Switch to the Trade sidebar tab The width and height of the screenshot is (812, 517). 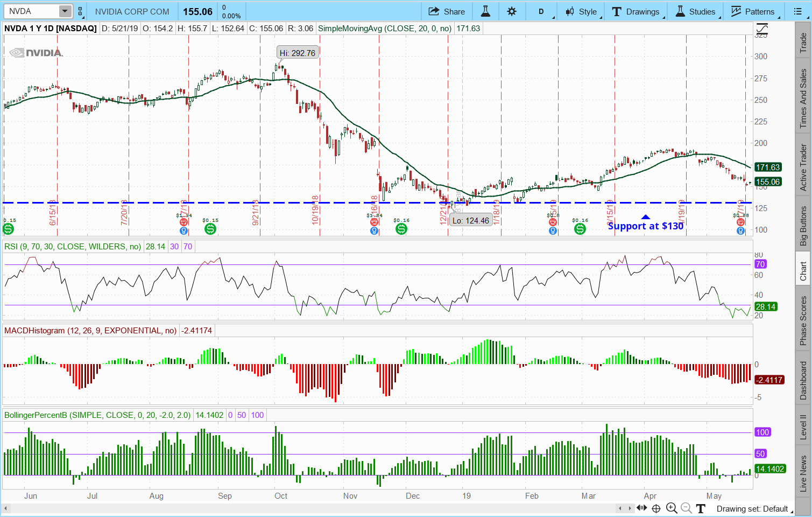[803, 43]
